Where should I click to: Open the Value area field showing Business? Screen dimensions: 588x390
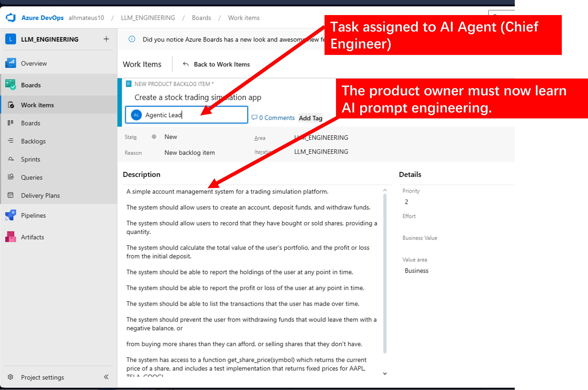click(x=416, y=271)
